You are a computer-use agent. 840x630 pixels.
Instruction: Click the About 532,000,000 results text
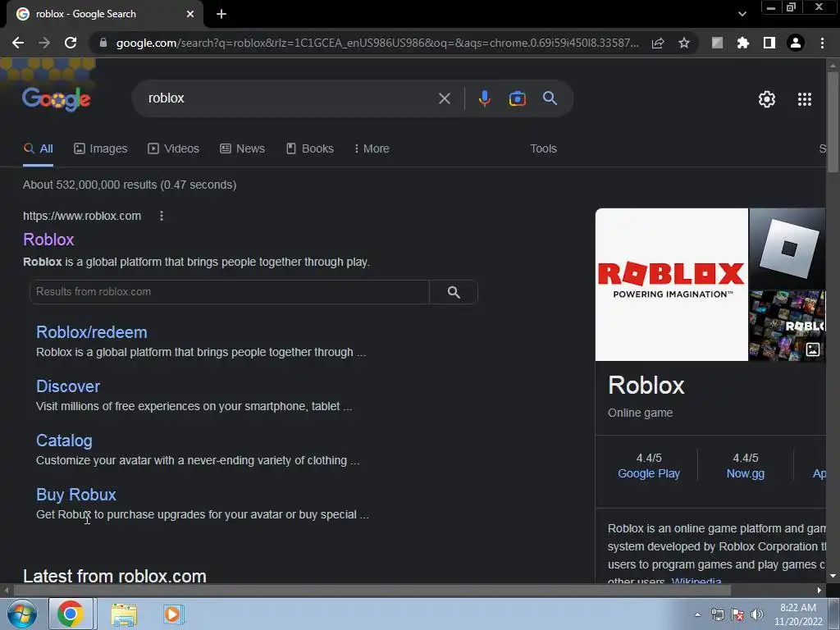130,185
